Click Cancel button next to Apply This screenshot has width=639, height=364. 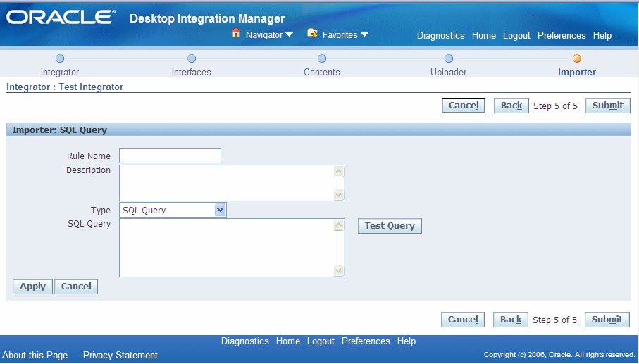point(76,287)
